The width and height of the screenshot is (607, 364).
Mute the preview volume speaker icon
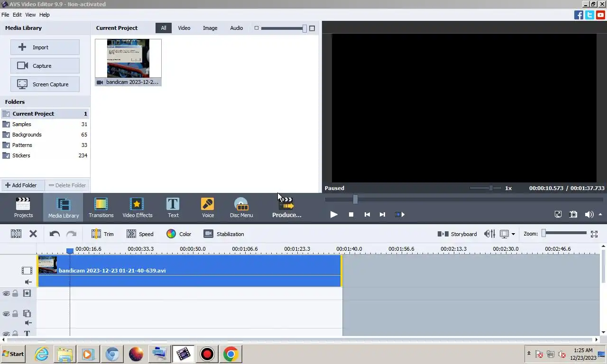[x=589, y=214]
